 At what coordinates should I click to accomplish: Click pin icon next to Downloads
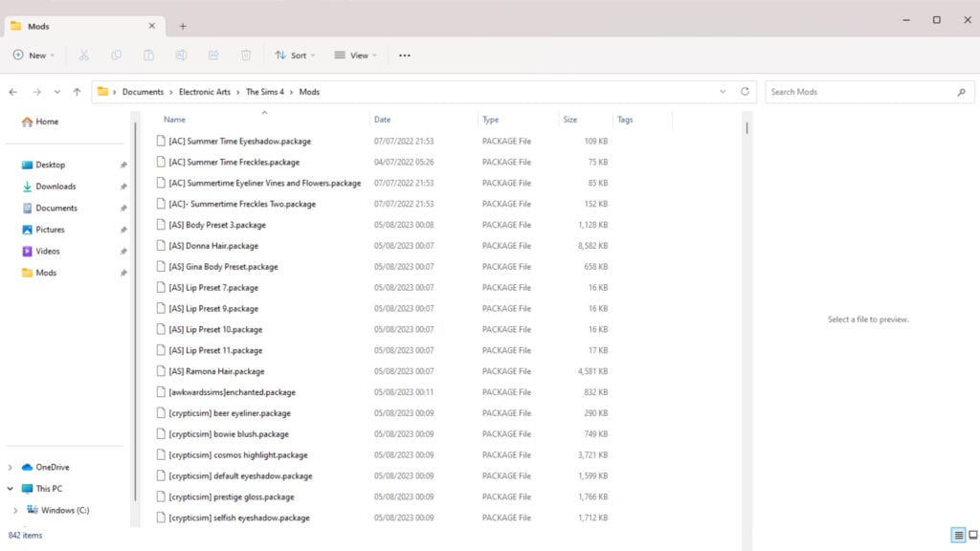click(x=123, y=187)
